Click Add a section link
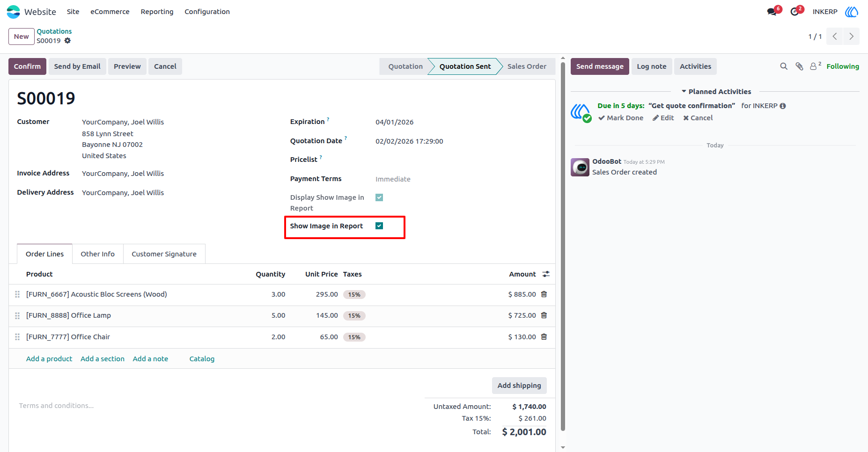Screen dimensions: 868x452 pyautogui.click(x=103, y=359)
